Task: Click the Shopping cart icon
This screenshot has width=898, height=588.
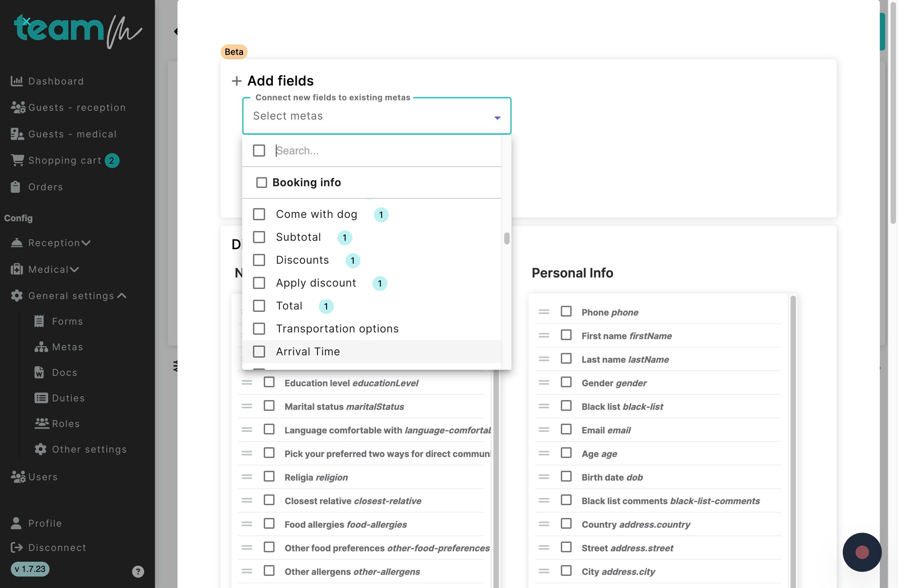Action: click(18, 160)
